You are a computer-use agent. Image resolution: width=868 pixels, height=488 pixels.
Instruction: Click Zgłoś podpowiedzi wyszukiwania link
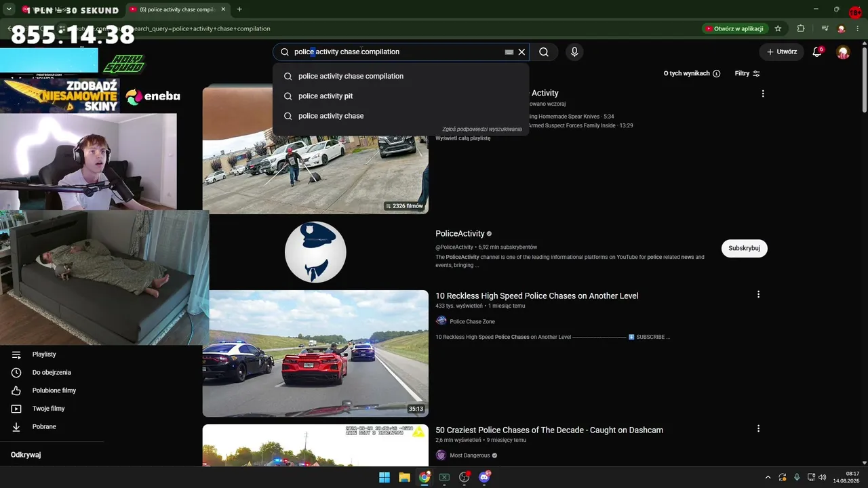(x=482, y=129)
